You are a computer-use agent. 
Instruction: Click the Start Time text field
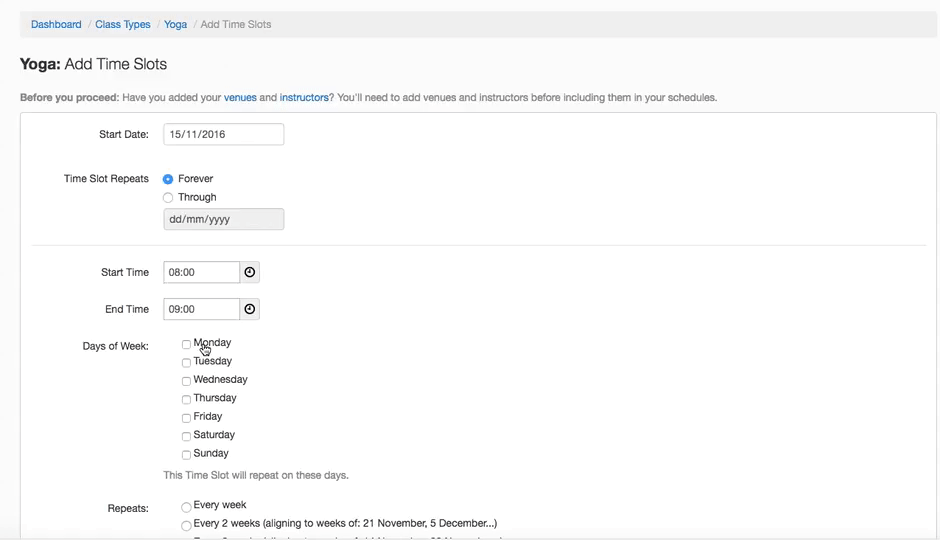pos(201,272)
